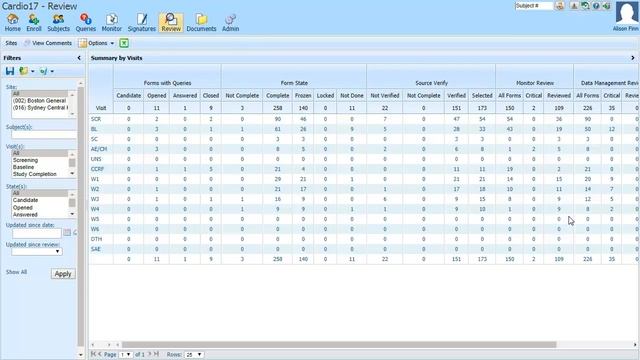Click View Comments in the toolbar
Viewport: 640px width, 360px height.
tap(48, 43)
